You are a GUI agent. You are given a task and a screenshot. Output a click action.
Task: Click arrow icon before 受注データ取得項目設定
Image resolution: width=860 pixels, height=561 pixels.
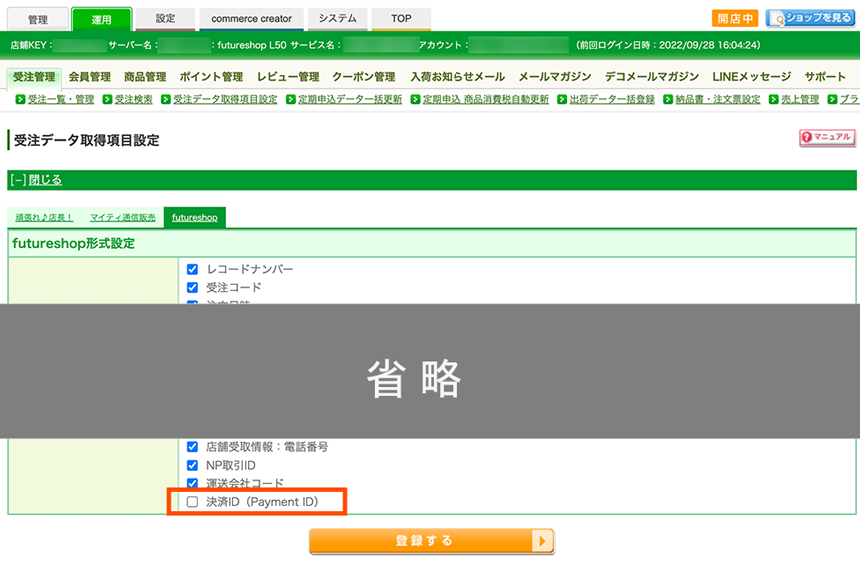click(166, 99)
